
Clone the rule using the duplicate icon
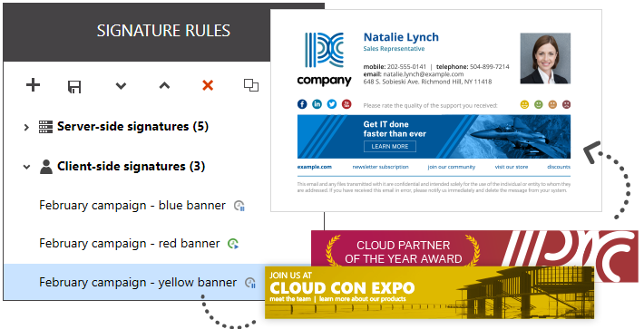[251, 85]
